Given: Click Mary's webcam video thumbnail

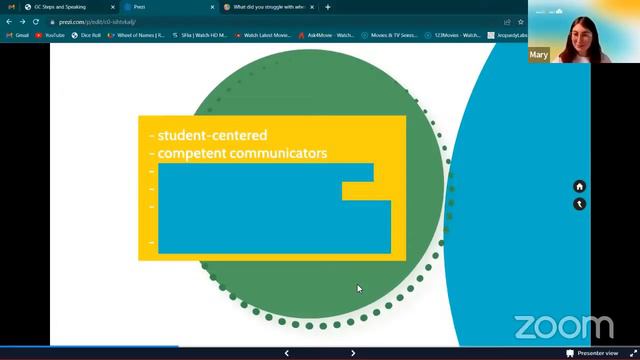Looking at the screenshot, I should point(584,31).
